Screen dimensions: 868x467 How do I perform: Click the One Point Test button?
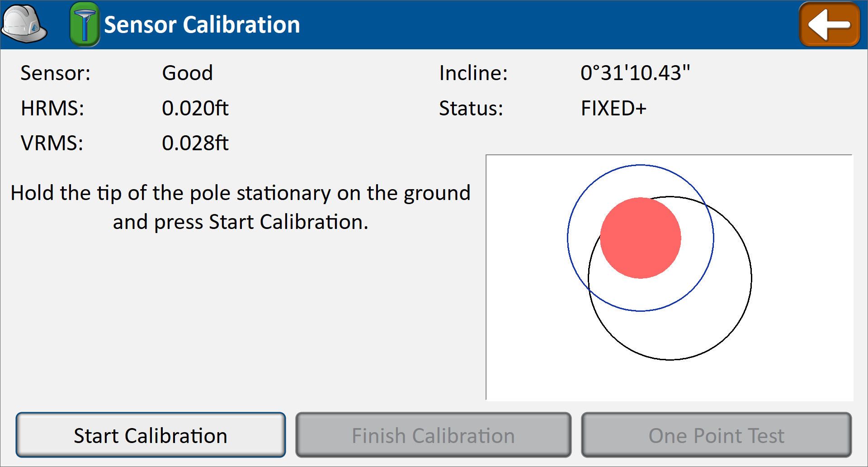(717, 435)
